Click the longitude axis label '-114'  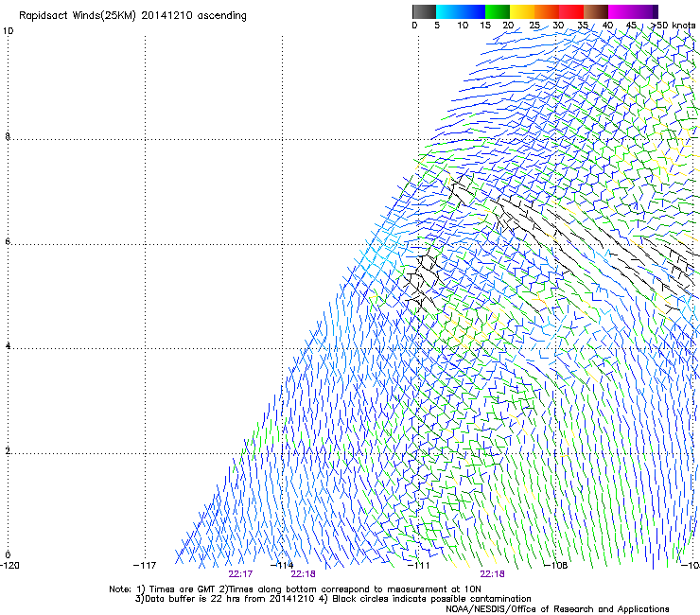pos(282,566)
